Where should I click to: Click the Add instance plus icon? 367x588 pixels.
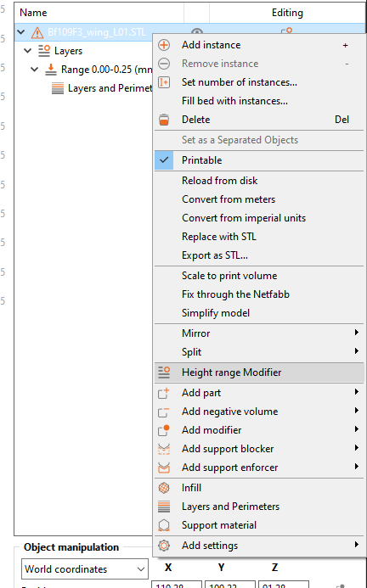pos(164,45)
